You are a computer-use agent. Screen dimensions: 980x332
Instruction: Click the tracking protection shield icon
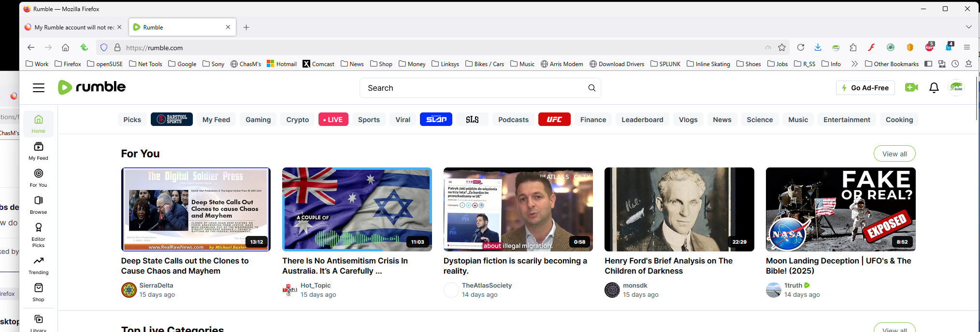pos(104,47)
